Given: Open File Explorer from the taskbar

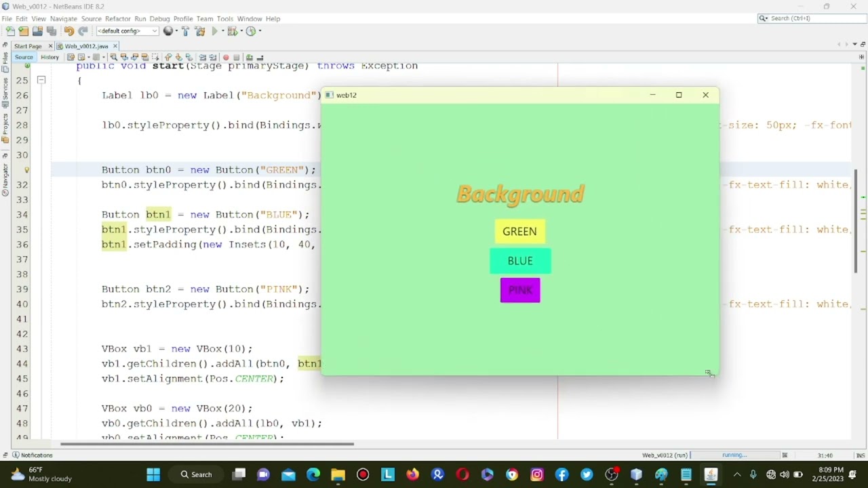Looking at the screenshot, I should click(338, 474).
